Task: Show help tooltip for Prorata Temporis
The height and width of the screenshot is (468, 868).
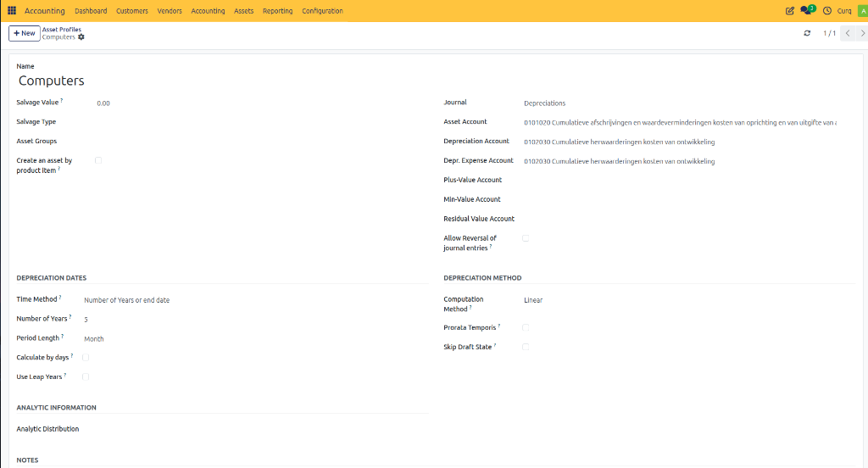Action: tap(498, 326)
